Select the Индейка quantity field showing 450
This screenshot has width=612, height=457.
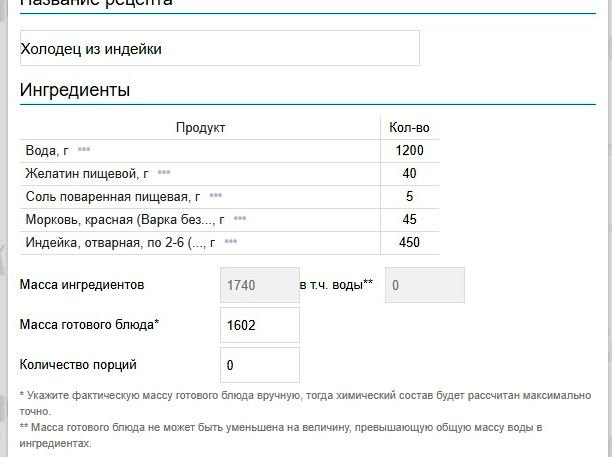click(409, 242)
